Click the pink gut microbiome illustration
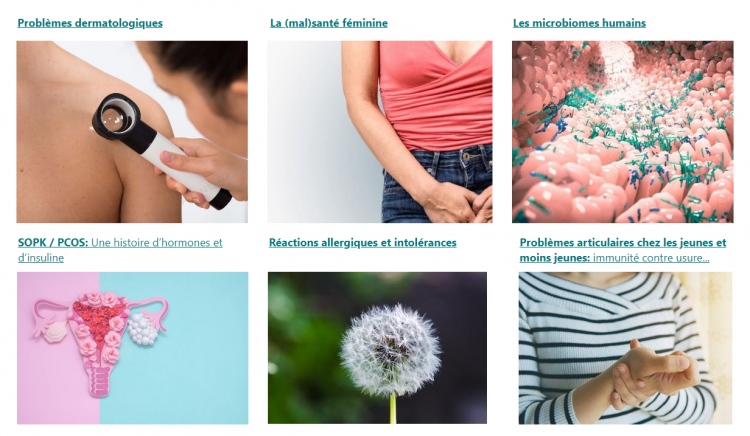 [622, 132]
